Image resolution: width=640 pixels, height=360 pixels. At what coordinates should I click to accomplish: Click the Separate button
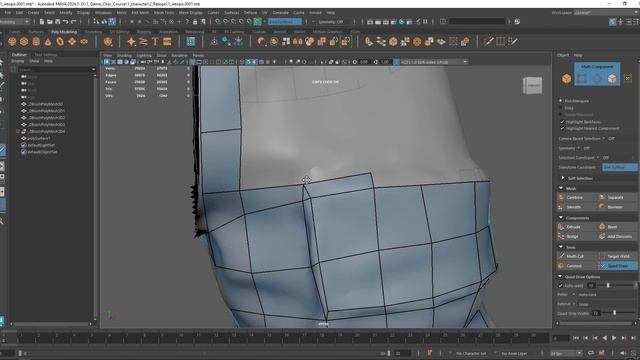617,197
